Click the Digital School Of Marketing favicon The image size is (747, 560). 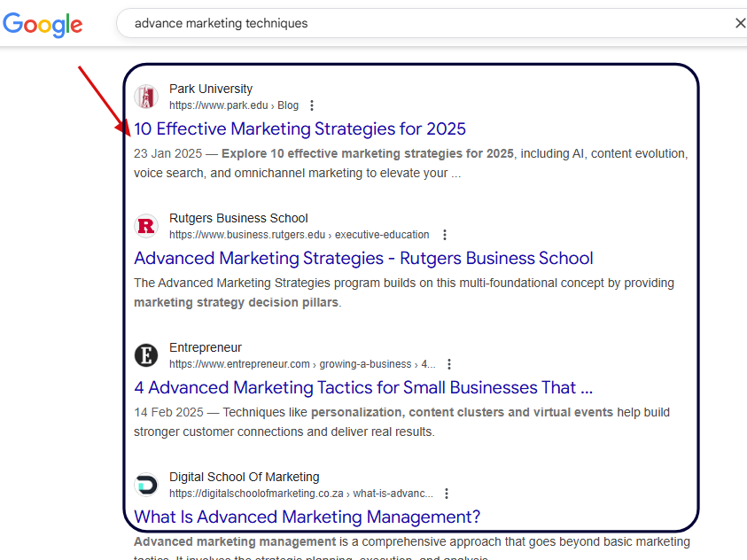pos(146,485)
